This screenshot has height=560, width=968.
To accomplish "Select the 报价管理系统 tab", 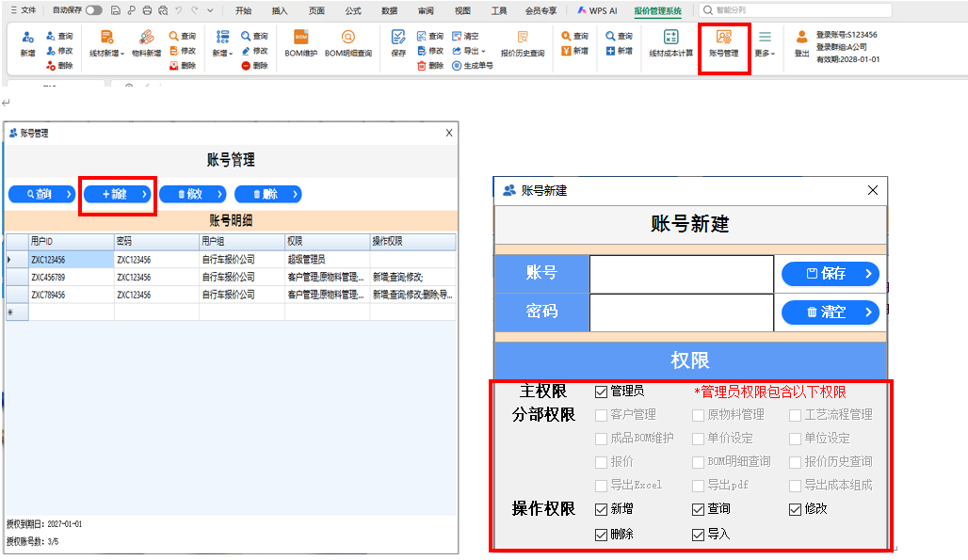I will tap(658, 10).
